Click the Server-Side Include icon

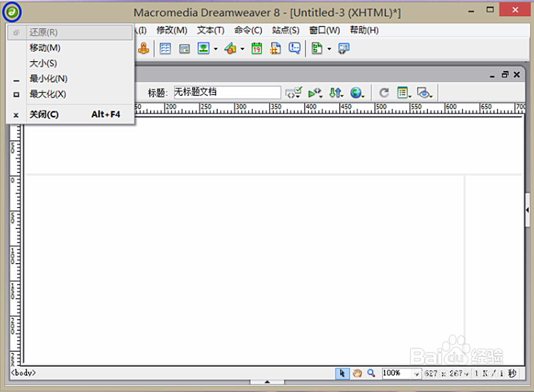click(276, 48)
